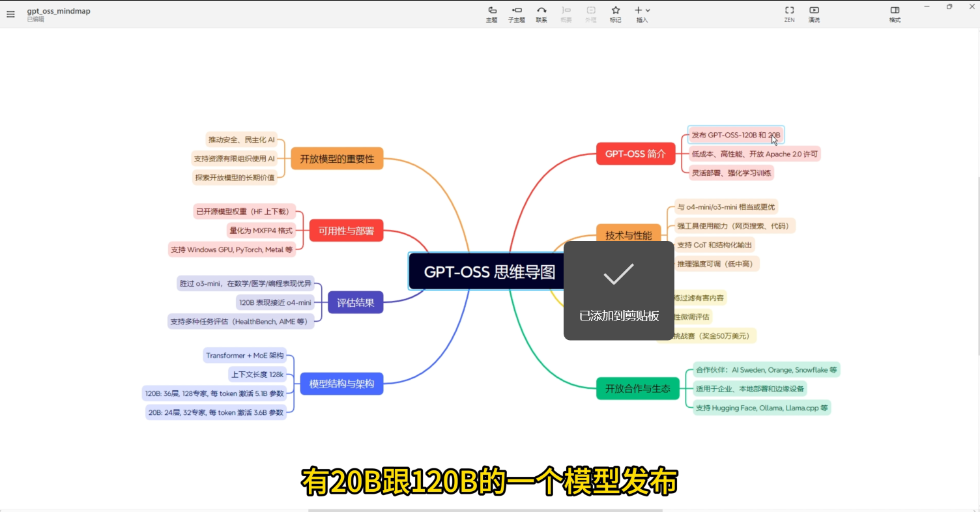Insert a subtopic using 子主题

click(x=517, y=14)
